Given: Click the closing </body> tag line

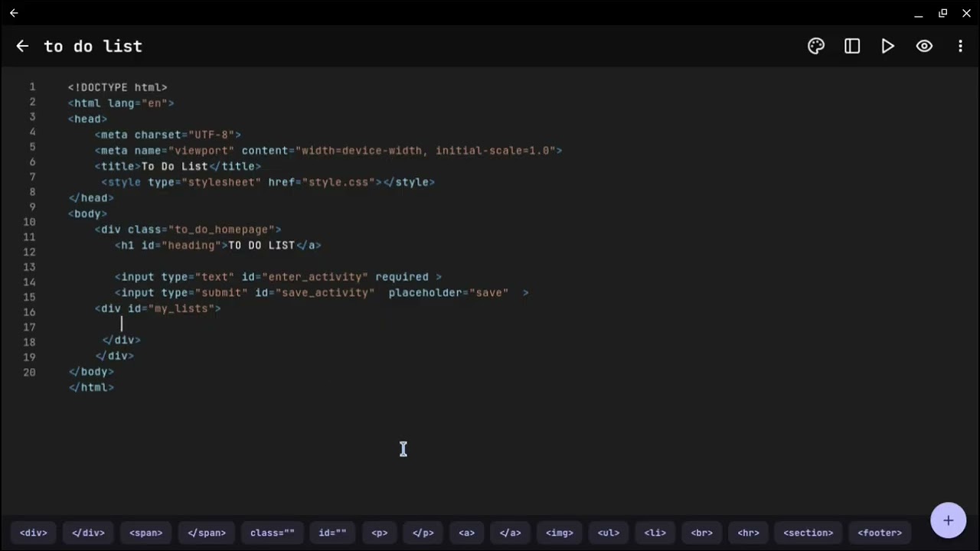Looking at the screenshot, I should 91,372.
